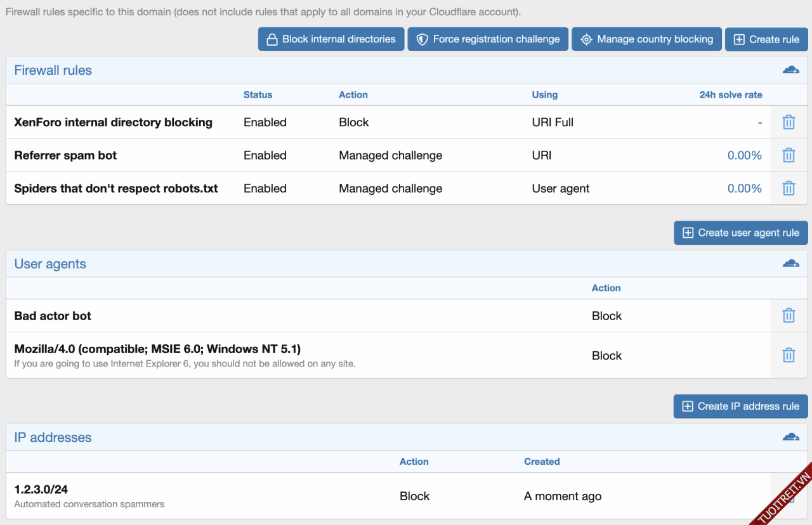Delete the Mozilla/4.0 MSIE 6.0 user agent
The height and width of the screenshot is (525, 812).
[789, 355]
